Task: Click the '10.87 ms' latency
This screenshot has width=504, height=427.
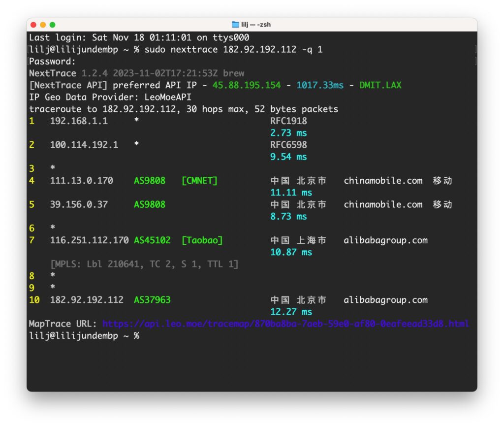Action: (291, 252)
